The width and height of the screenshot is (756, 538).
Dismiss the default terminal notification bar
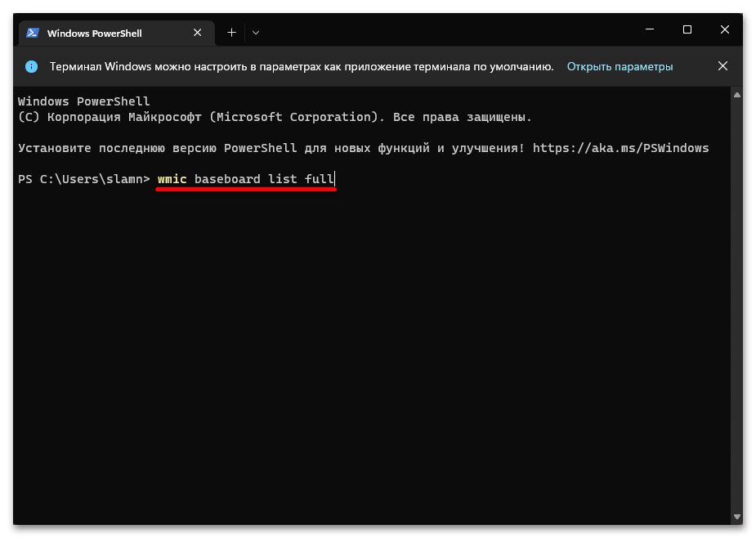point(722,66)
